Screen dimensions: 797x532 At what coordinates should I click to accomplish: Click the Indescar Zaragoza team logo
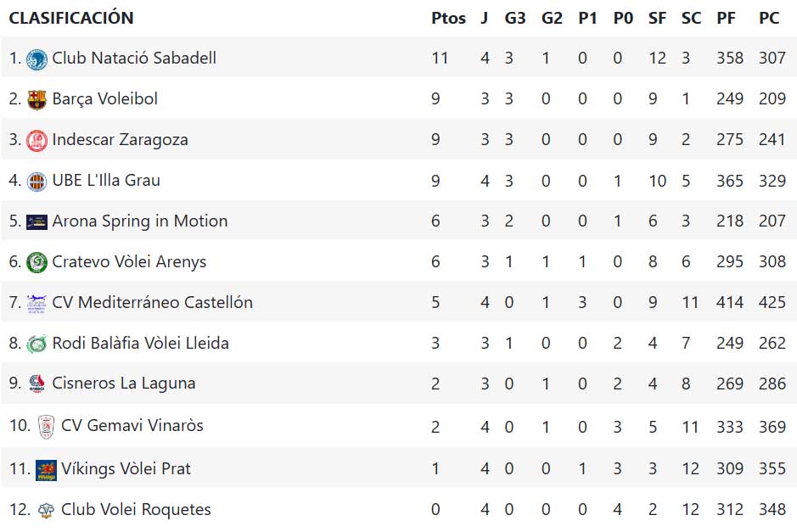tap(36, 140)
